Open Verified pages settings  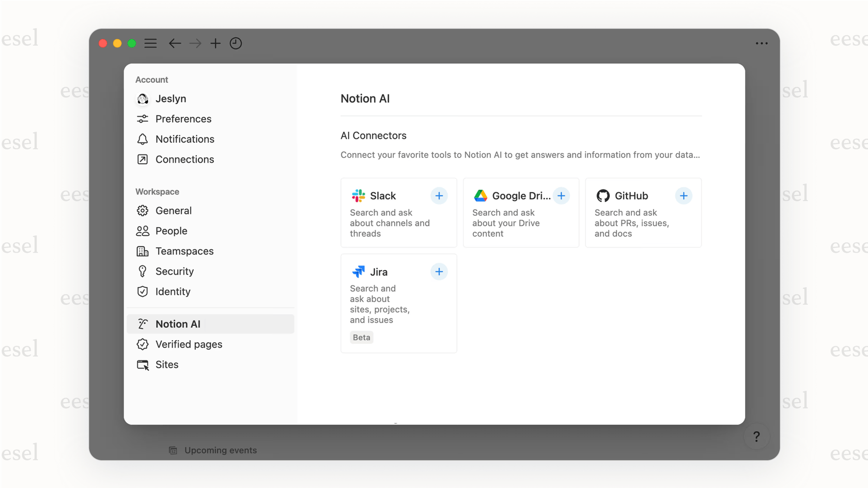(x=189, y=344)
